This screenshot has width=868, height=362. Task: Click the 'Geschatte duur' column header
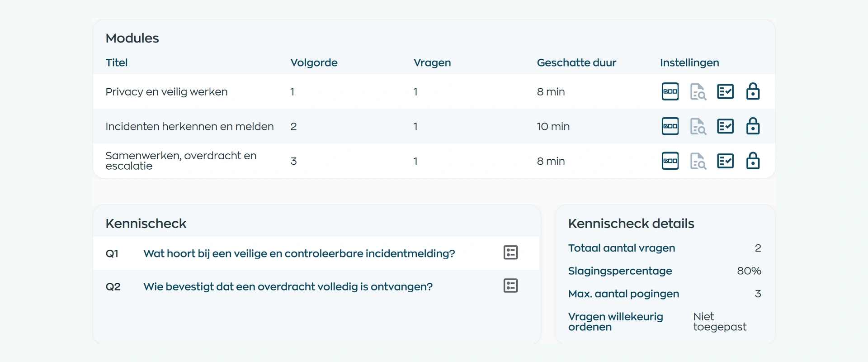pos(576,63)
